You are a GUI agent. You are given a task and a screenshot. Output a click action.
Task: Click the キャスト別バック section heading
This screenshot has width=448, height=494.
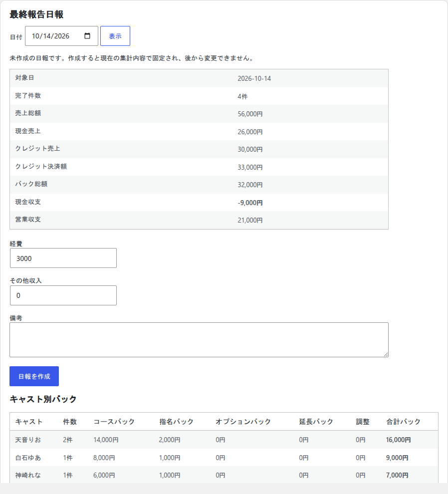coord(43,399)
